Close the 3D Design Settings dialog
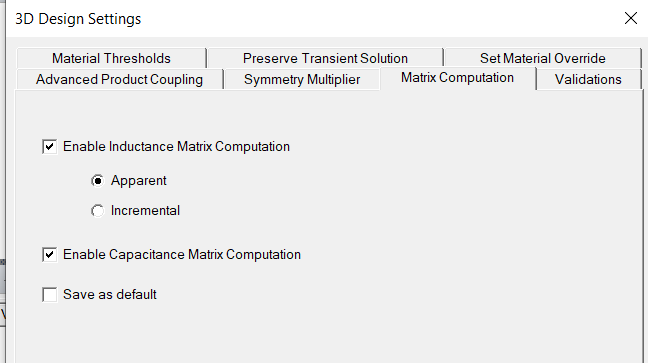 [631, 18]
